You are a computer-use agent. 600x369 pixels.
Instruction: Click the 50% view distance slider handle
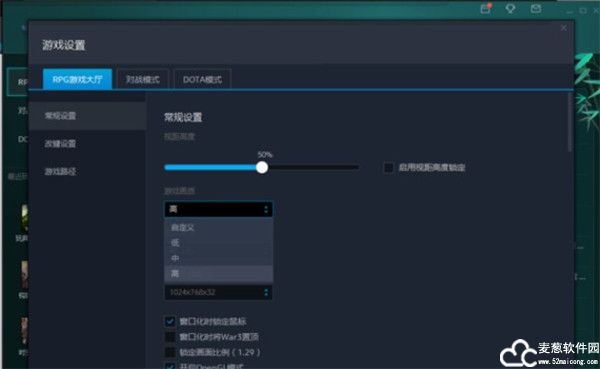(x=262, y=167)
